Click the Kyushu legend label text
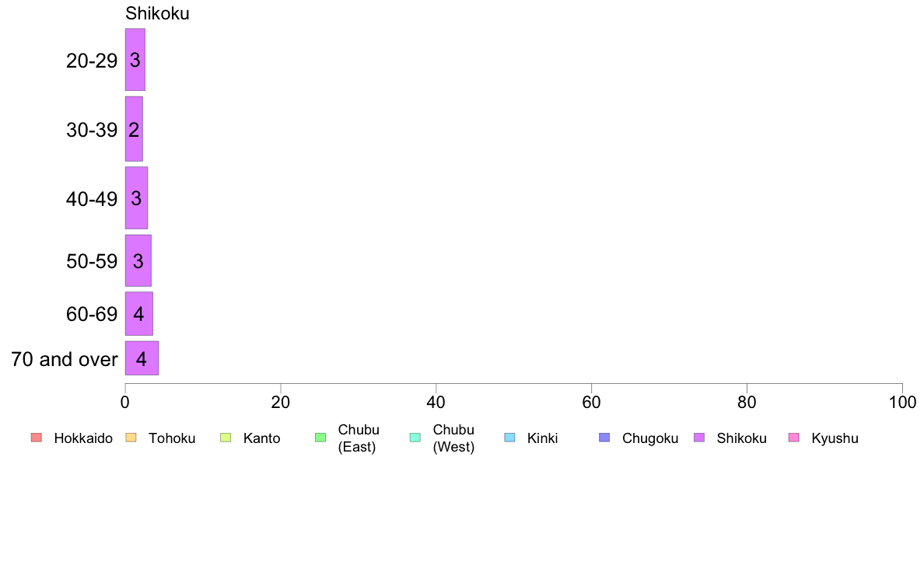 click(835, 438)
